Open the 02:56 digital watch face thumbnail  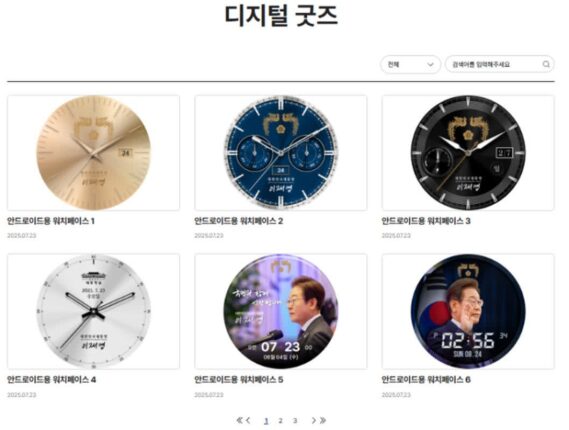pyautogui.click(x=468, y=311)
